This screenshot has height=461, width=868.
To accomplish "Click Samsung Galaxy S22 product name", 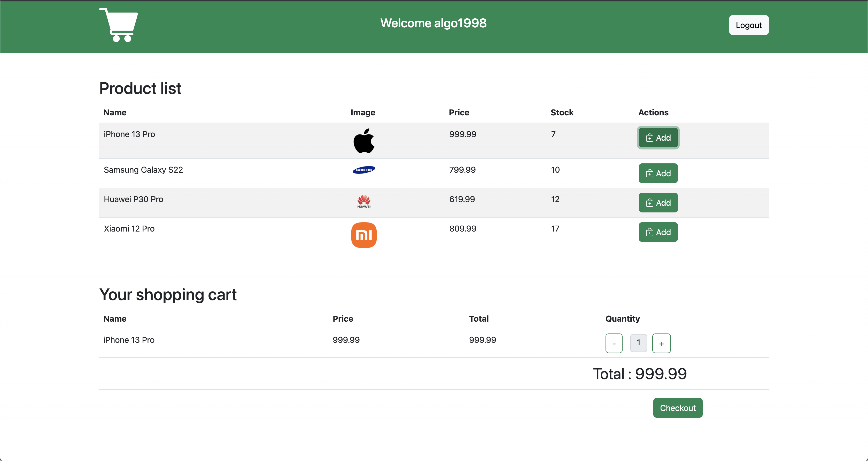I will (x=143, y=170).
